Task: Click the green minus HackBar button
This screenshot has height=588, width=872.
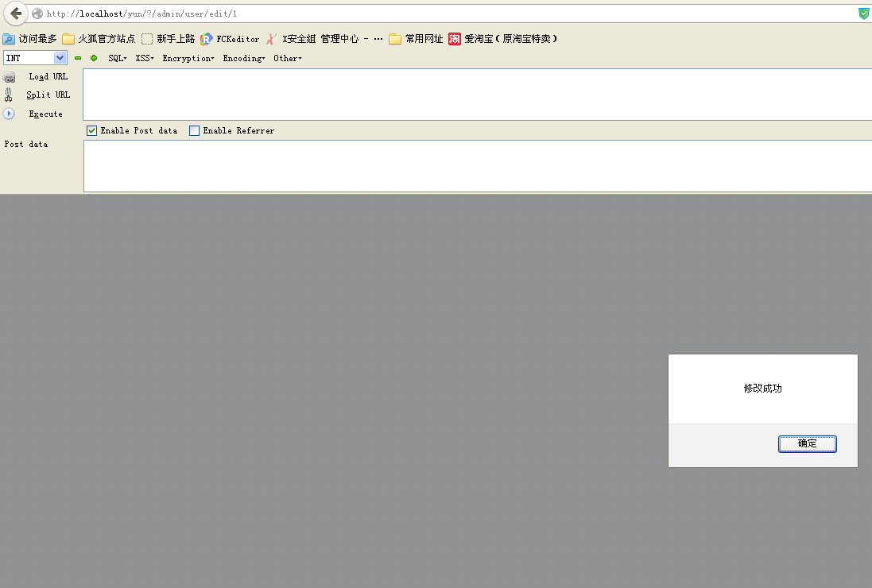Action: point(78,58)
